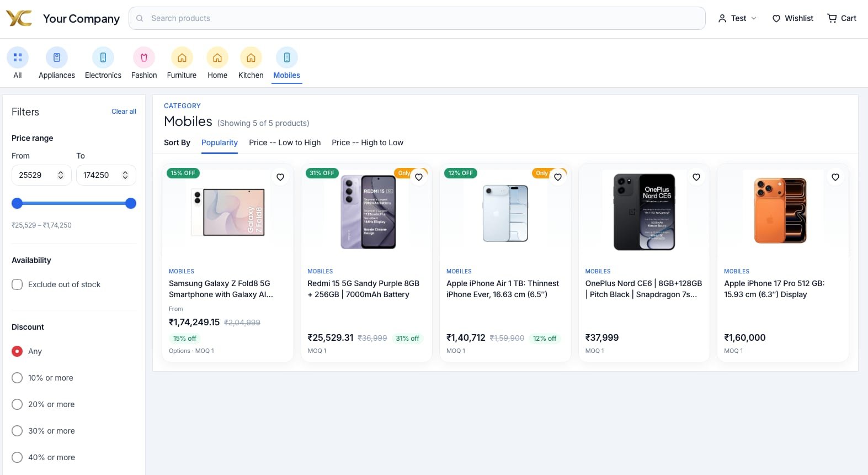Open Apple iPhone Air 1 TB title
Viewport: 868px width, 475px height.
pos(503,289)
